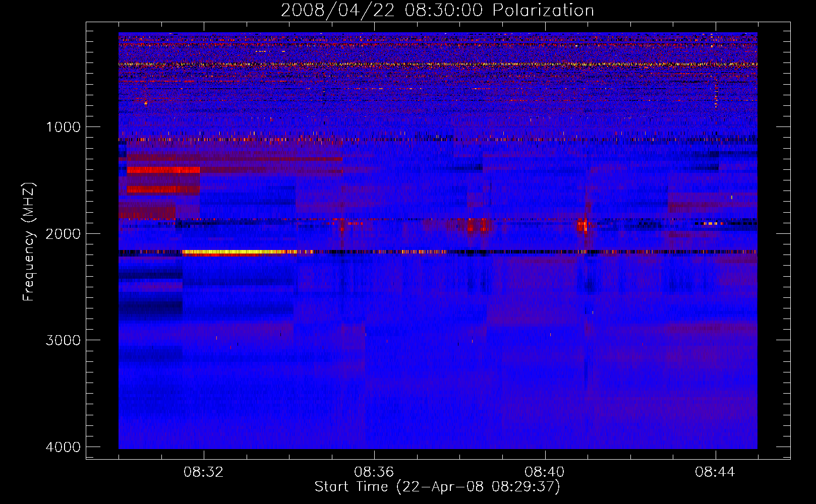Click the 'Start Time (22-Apr-08 08:29:37)' label
The height and width of the screenshot is (504, 816).
click(437, 487)
